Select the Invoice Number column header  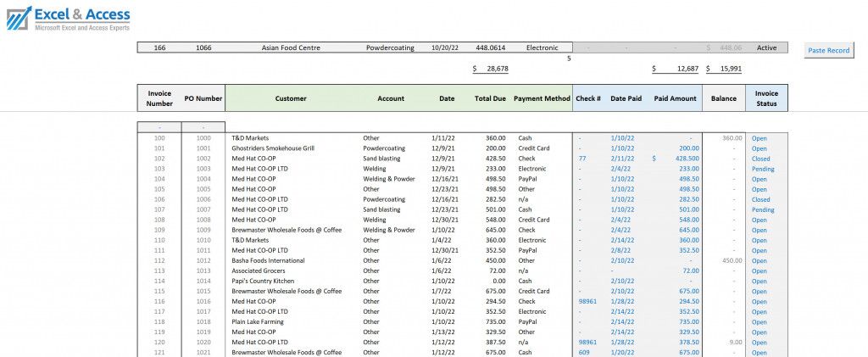point(159,98)
